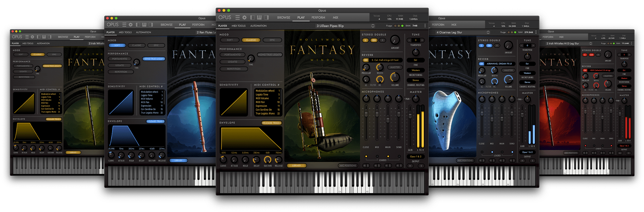The height and width of the screenshot is (212, 644).
Task: Toggle the piano keyboard panel icon in center window
Action: (x=259, y=17)
